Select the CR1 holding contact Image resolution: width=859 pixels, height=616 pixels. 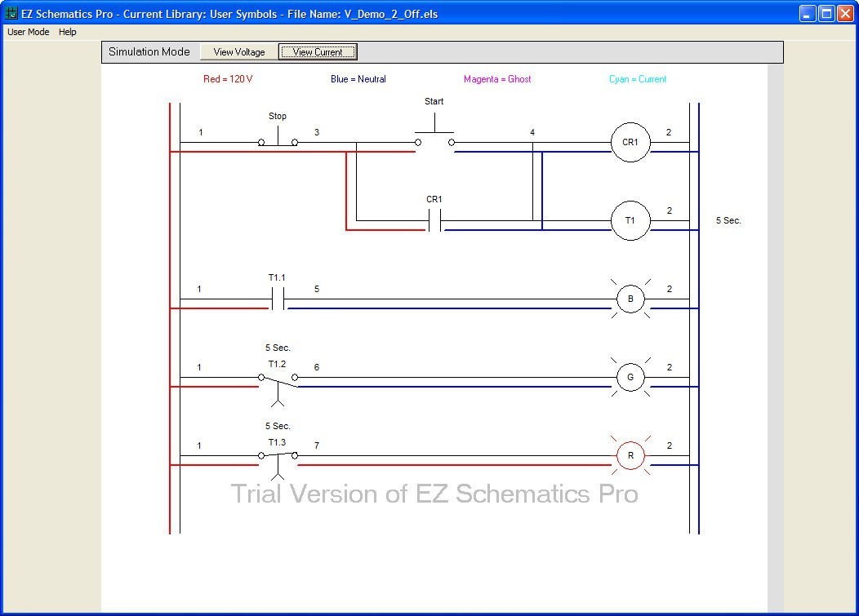tap(434, 219)
